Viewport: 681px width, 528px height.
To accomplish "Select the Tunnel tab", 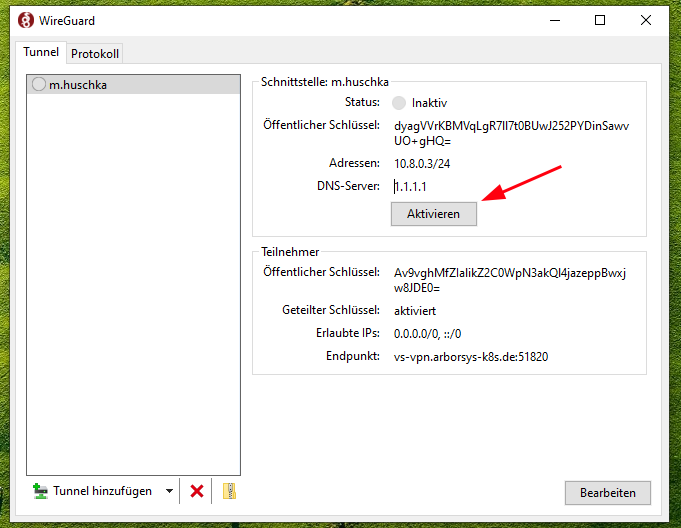I will click(41, 52).
